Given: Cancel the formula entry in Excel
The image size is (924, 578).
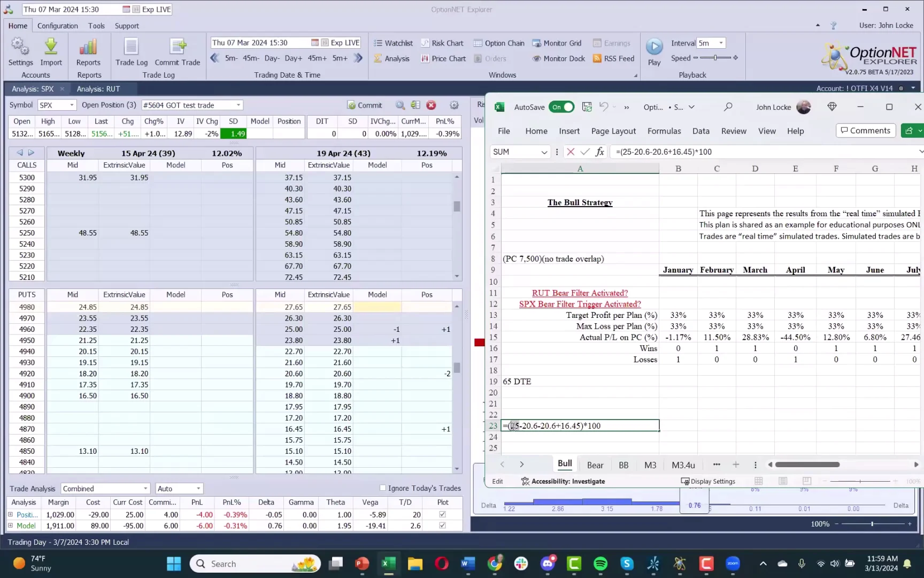Looking at the screenshot, I should coord(571,152).
